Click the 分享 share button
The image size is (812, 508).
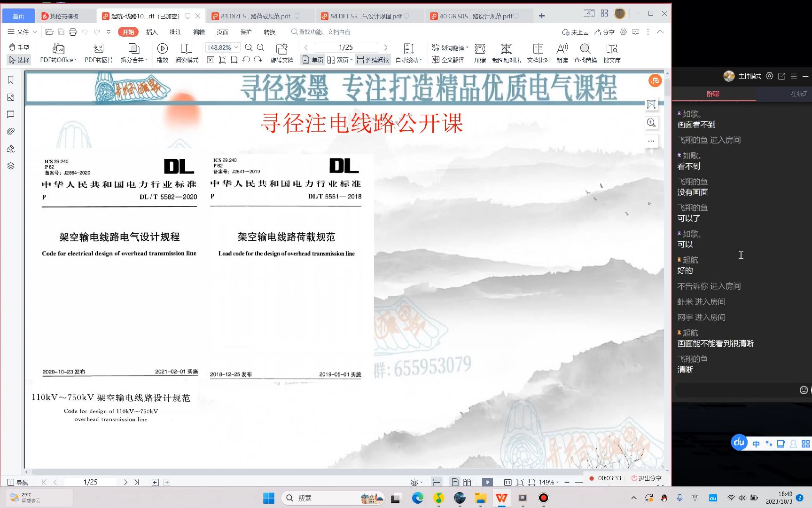[x=604, y=32]
